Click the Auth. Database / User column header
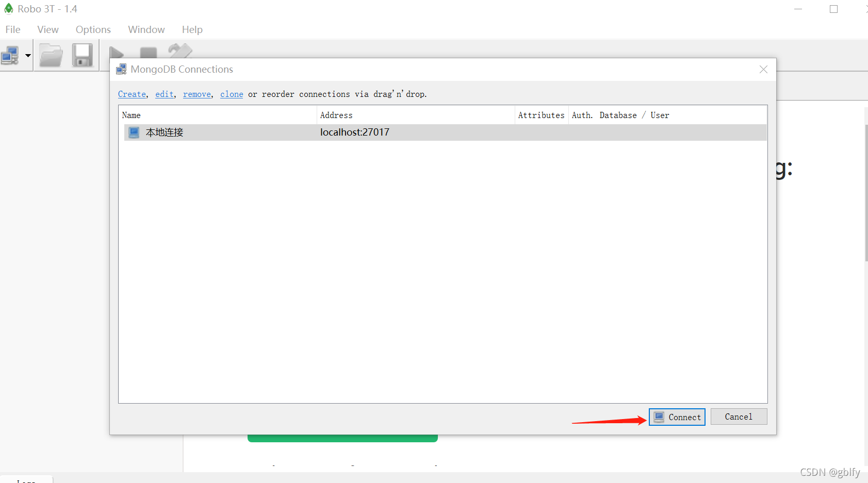Image resolution: width=868 pixels, height=483 pixels. tap(667, 115)
